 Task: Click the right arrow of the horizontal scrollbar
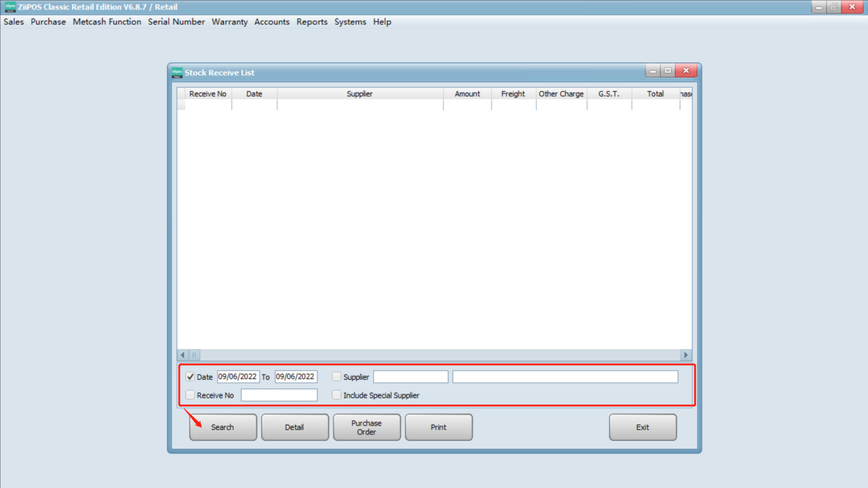click(685, 355)
